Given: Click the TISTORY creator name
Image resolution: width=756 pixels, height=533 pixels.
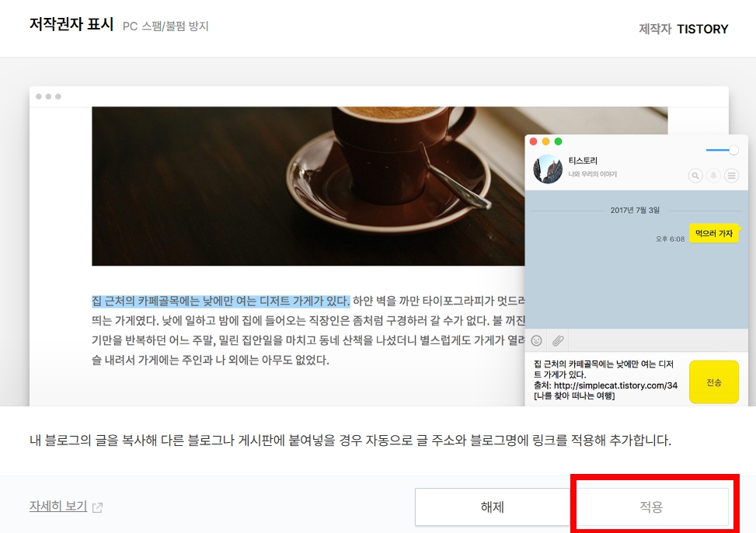Looking at the screenshot, I should (x=702, y=29).
